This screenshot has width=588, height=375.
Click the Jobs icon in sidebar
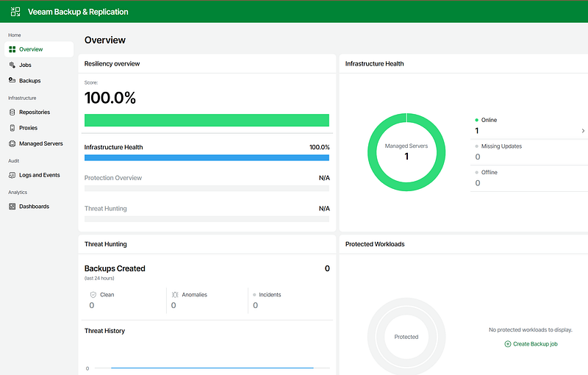pos(12,65)
